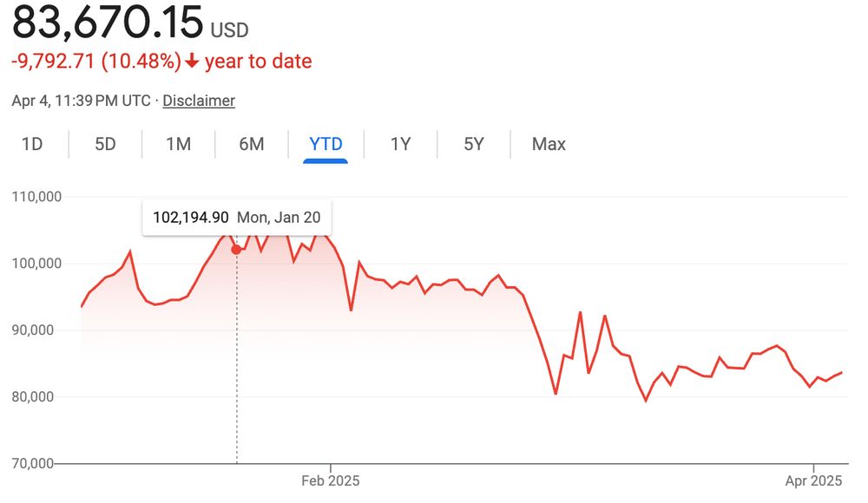Click the Feb 2025 axis label
Image resolution: width=868 pixels, height=503 pixels.
tap(331, 480)
